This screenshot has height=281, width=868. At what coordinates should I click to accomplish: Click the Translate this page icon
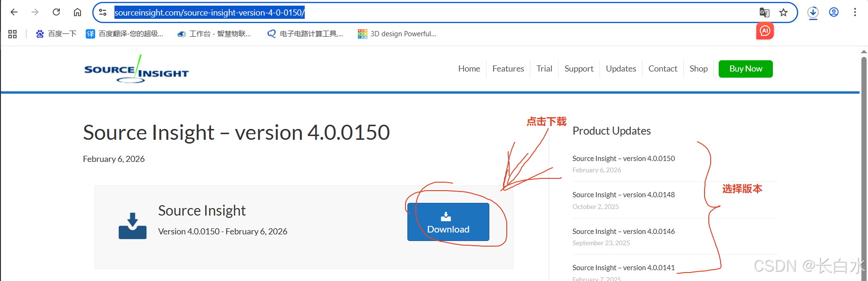[764, 13]
